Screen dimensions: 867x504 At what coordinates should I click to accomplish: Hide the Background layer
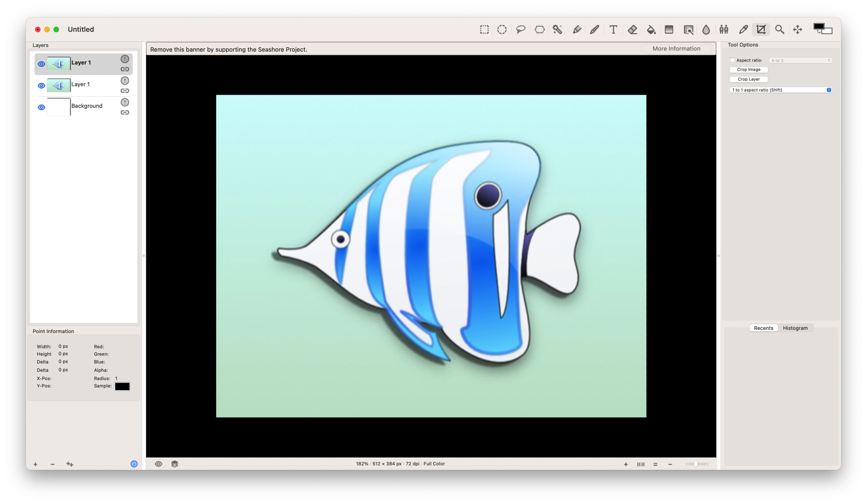41,108
